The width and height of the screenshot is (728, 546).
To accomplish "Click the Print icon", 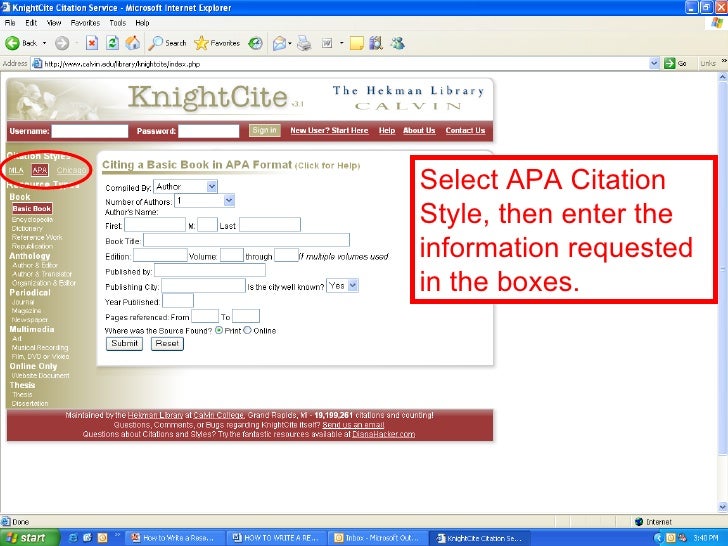I will [304, 44].
